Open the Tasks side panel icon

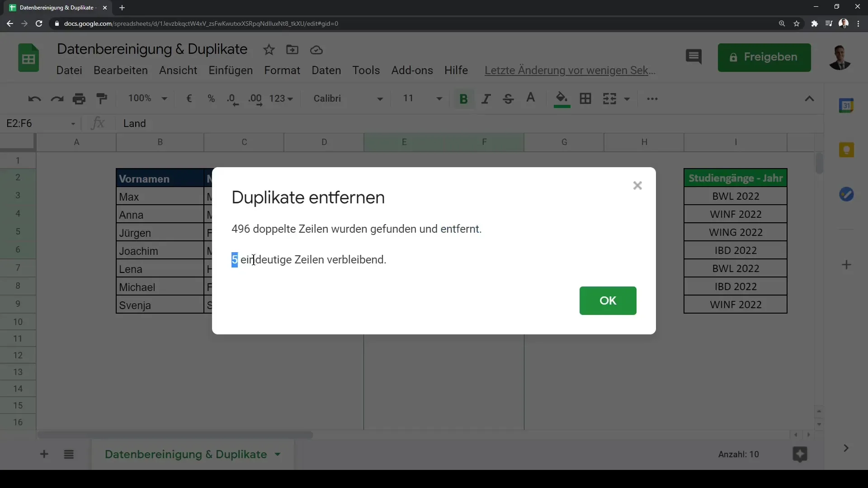tap(846, 194)
